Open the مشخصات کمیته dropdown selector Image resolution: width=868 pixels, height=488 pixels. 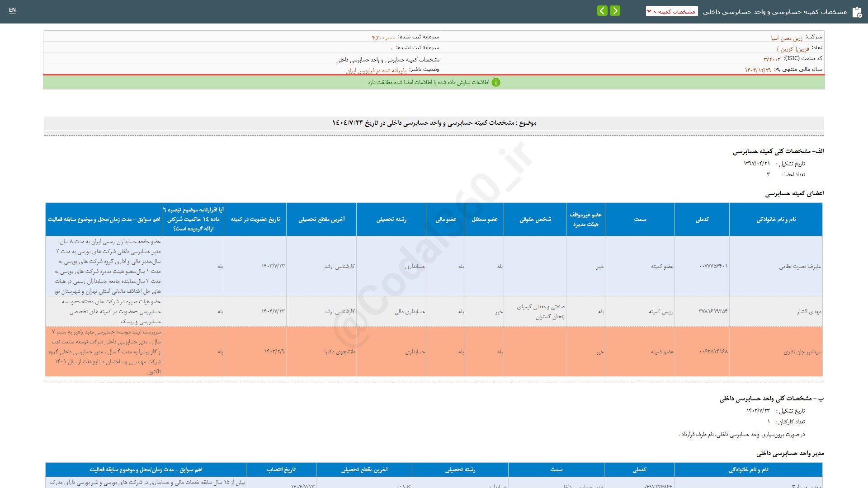click(672, 11)
